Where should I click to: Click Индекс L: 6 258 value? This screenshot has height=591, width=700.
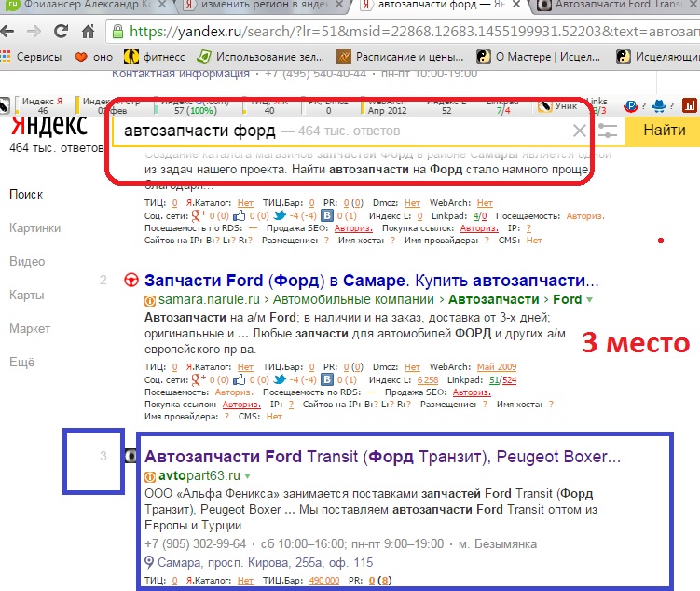click(x=428, y=380)
